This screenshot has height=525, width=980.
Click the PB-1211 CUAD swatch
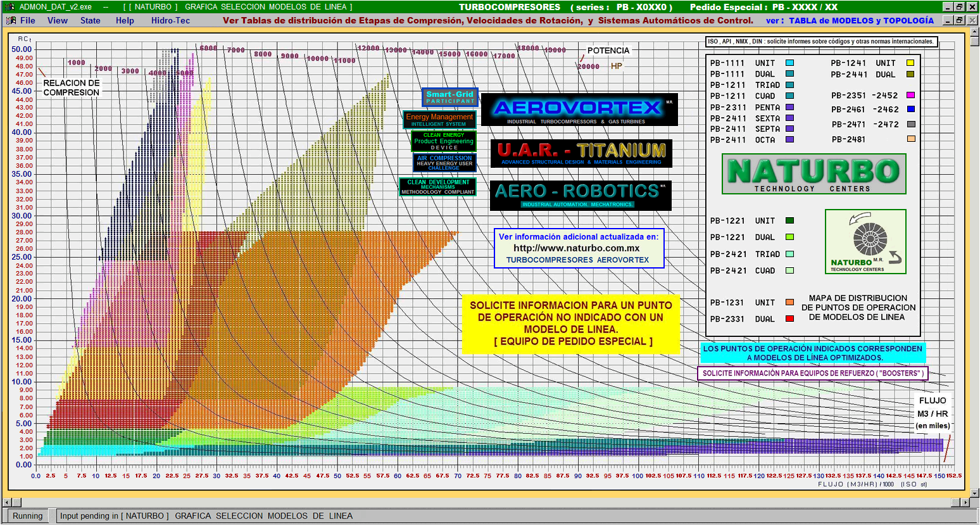(x=789, y=96)
